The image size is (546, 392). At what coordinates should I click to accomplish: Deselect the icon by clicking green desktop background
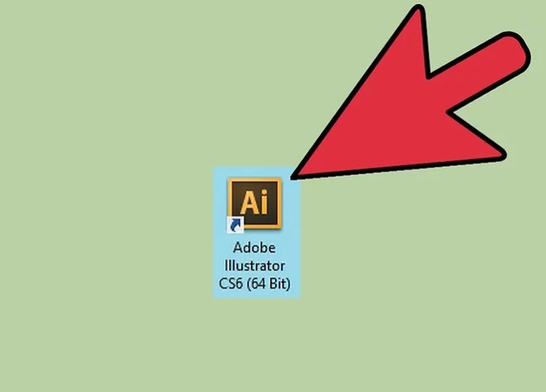[105, 105]
